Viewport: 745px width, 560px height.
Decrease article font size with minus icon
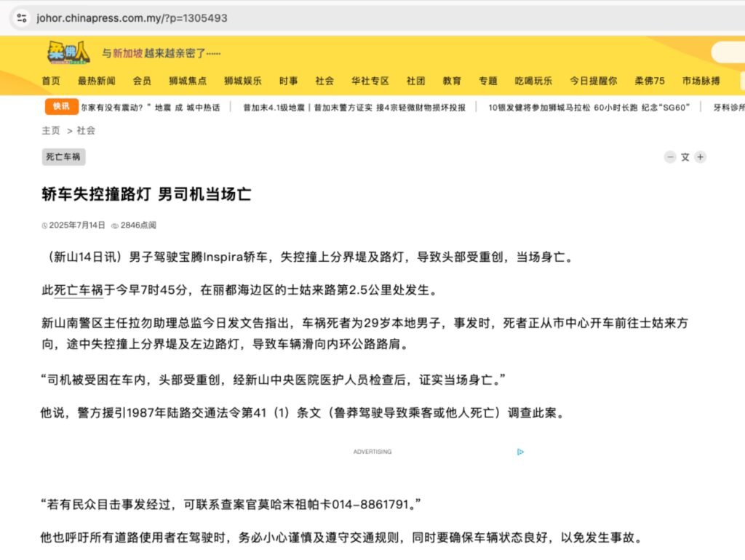(670, 156)
